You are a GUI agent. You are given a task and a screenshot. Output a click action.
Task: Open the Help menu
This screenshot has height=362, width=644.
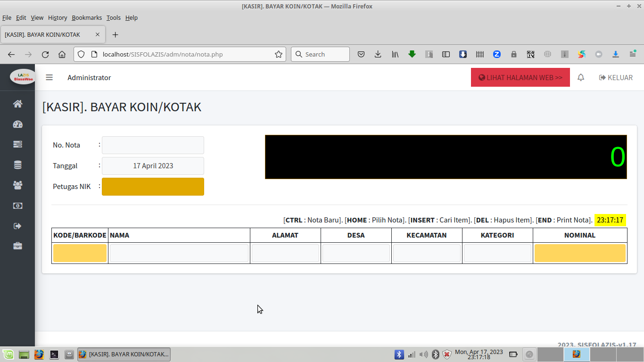coord(132,17)
